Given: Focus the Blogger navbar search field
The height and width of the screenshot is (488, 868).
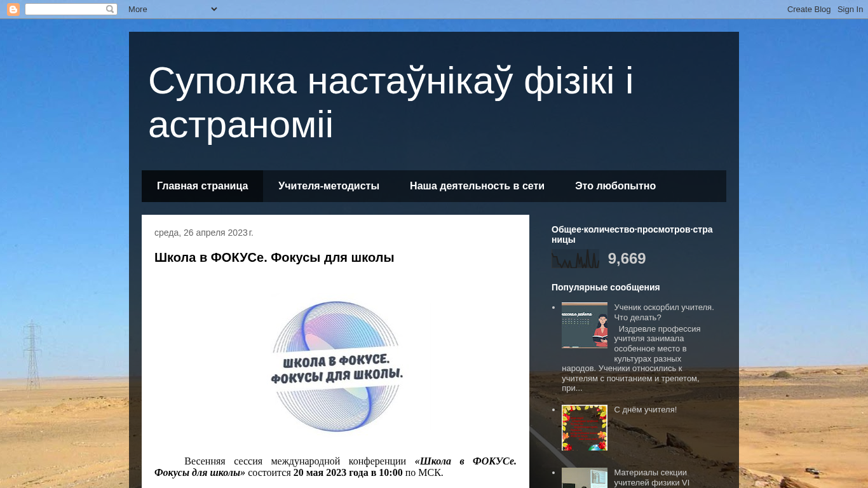Looking at the screenshot, I should pyautogui.click(x=65, y=10).
